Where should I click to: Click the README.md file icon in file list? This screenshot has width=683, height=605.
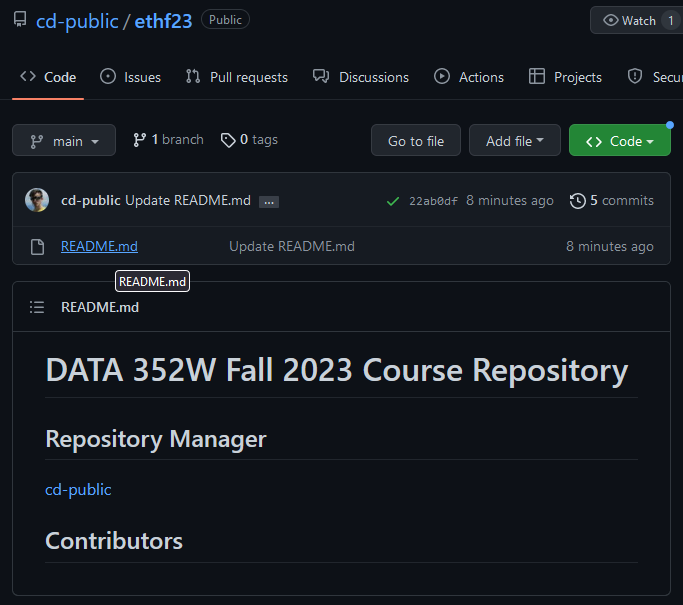[37, 246]
